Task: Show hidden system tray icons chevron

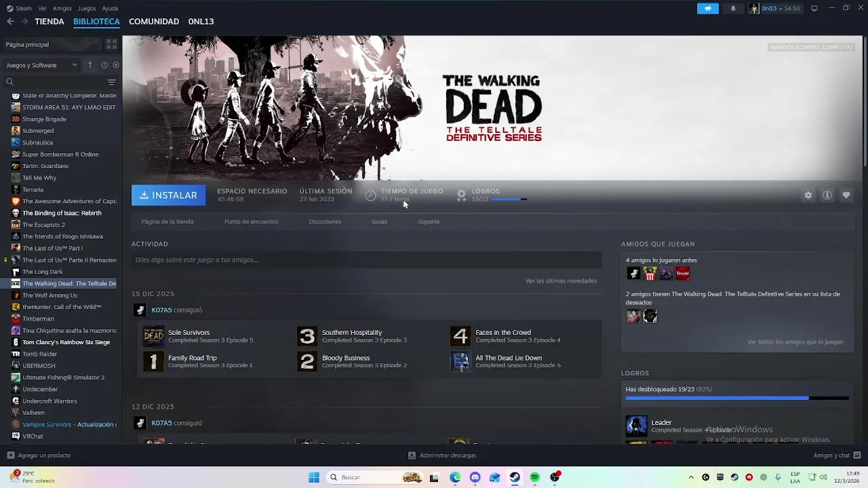Action: tap(691, 477)
